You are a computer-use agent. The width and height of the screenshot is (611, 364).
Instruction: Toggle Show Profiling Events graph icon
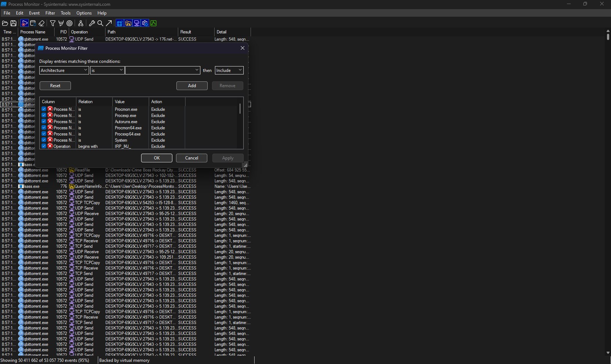coord(153,23)
